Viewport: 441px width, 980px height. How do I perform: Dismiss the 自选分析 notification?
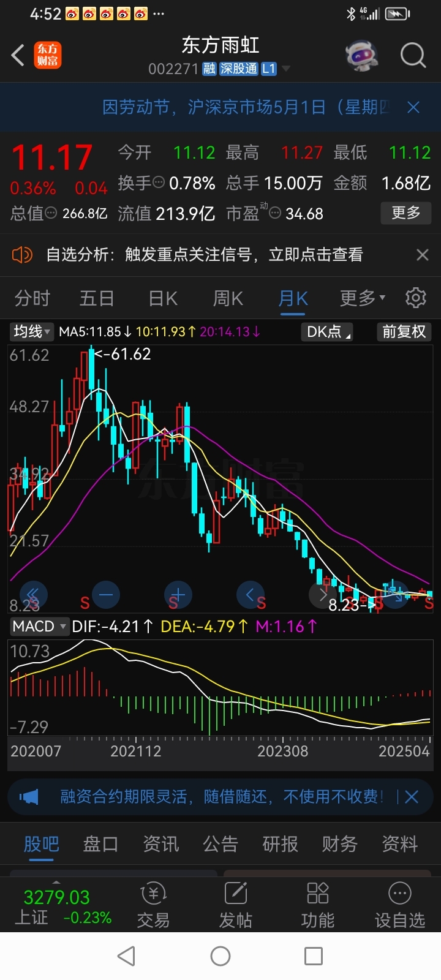[x=423, y=255]
